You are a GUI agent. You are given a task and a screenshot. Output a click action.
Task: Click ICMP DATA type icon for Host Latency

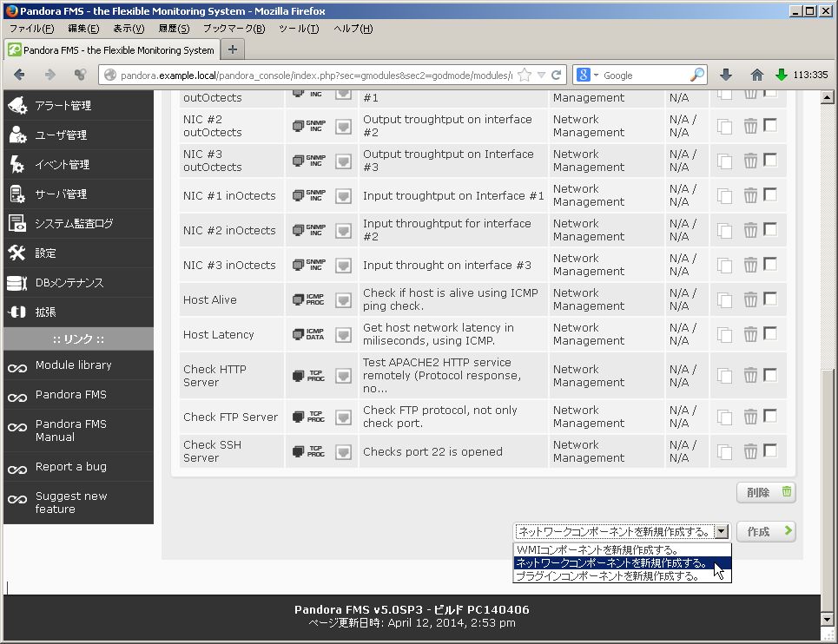click(309, 334)
